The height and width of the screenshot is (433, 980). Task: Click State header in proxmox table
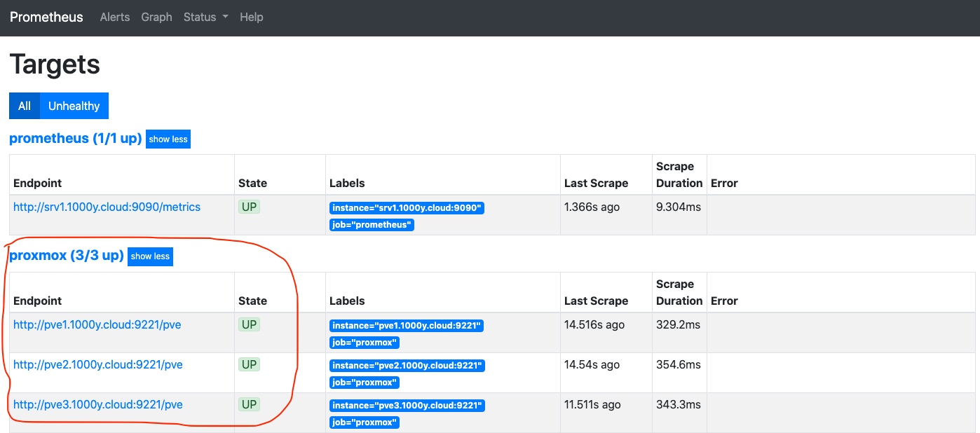click(252, 301)
